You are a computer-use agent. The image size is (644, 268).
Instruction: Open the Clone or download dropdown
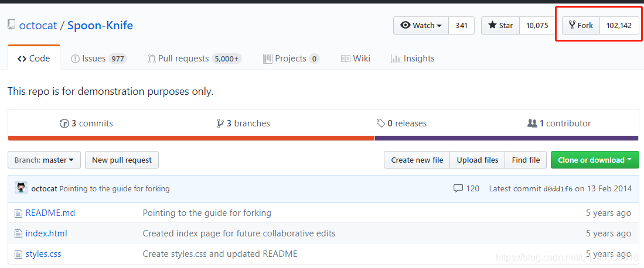coord(595,160)
